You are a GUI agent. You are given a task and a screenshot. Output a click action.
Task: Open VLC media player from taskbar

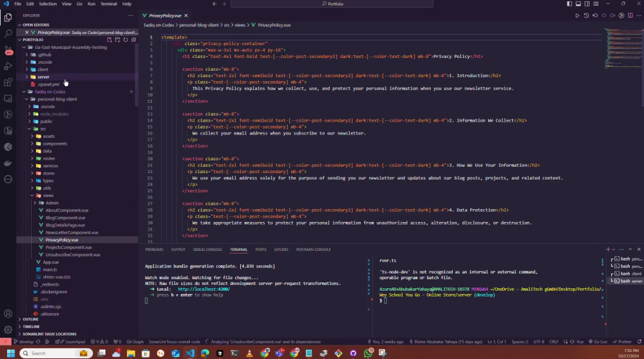249,353
